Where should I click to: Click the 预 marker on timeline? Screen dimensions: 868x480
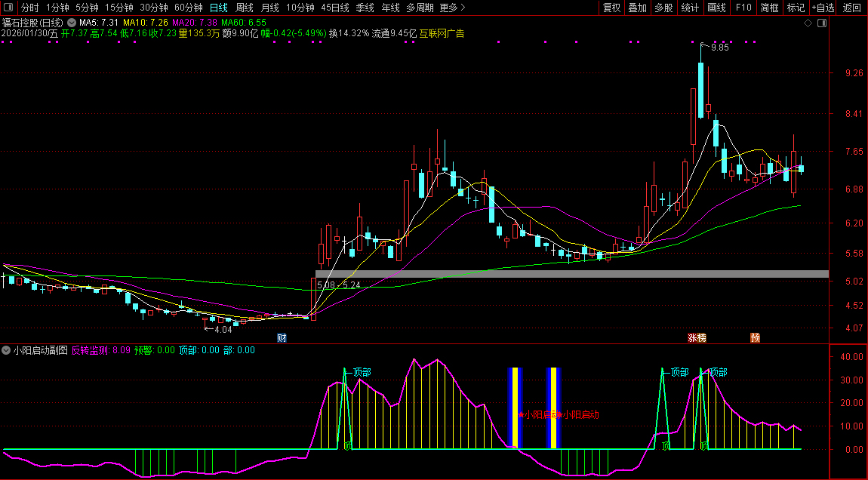click(755, 337)
